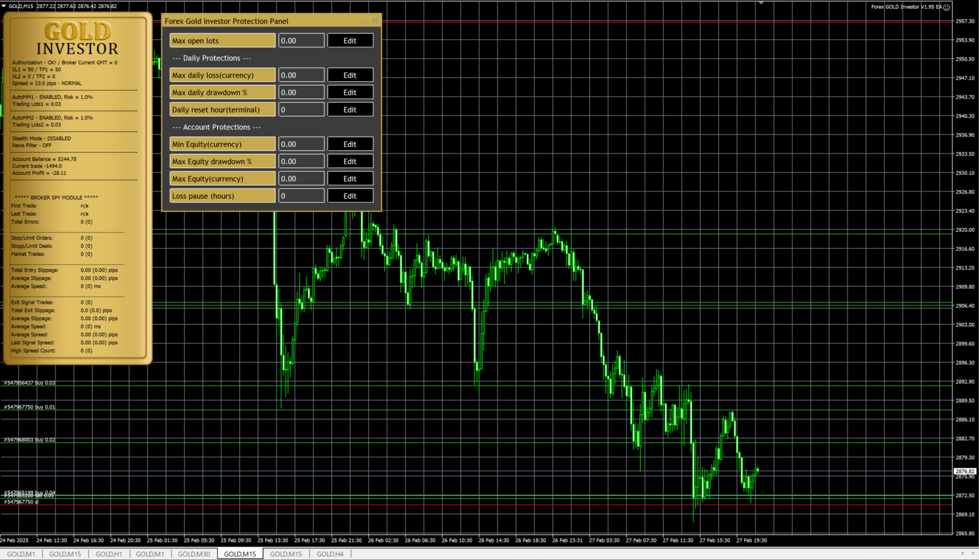Focus the Max Equity drawdown % value field
The height and width of the screenshot is (560, 979).
point(302,161)
